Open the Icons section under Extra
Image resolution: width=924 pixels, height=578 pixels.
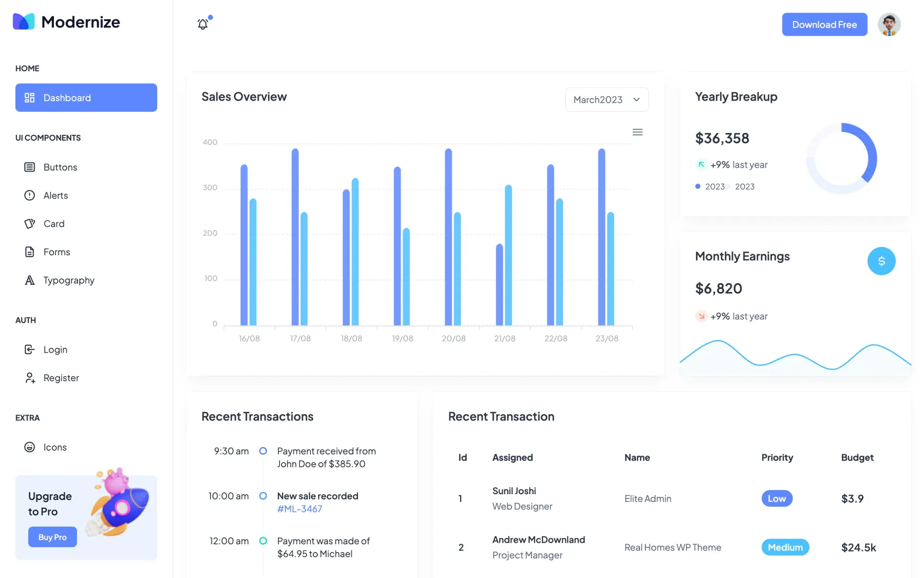29,447
